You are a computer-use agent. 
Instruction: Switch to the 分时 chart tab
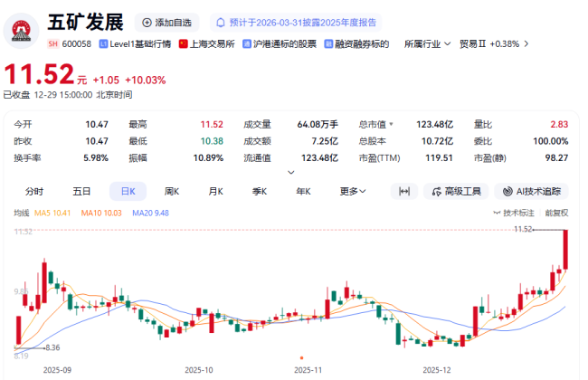click(34, 191)
